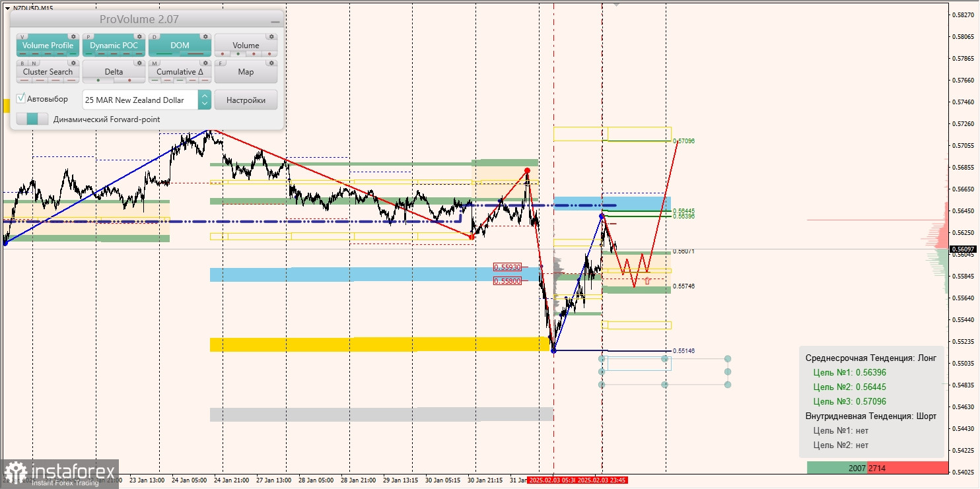
Task: Click B hotkey tab on Cluster Search
Action: (23, 63)
